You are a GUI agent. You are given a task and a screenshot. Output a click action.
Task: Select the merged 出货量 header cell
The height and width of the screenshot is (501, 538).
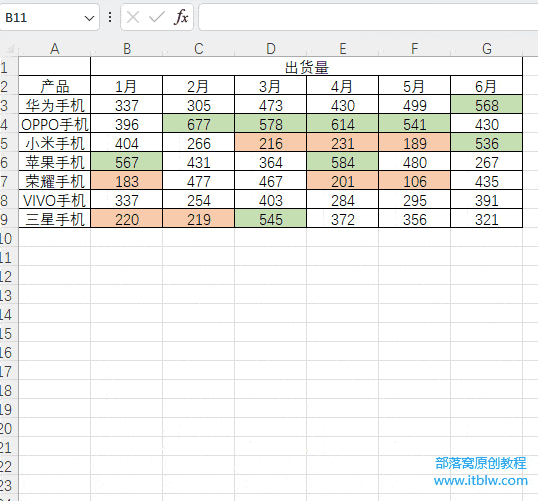[306, 67]
